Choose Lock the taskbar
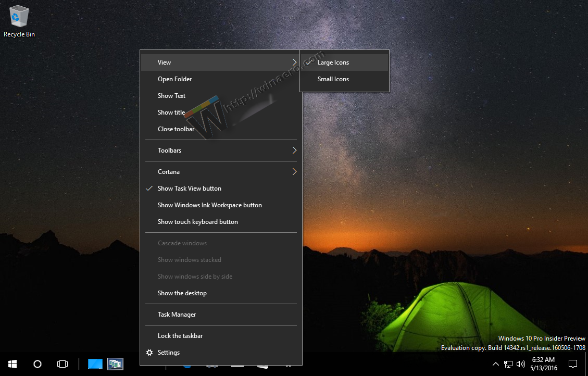Image resolution: width=588 pixels, height=376 pixels. coord(180,336)
